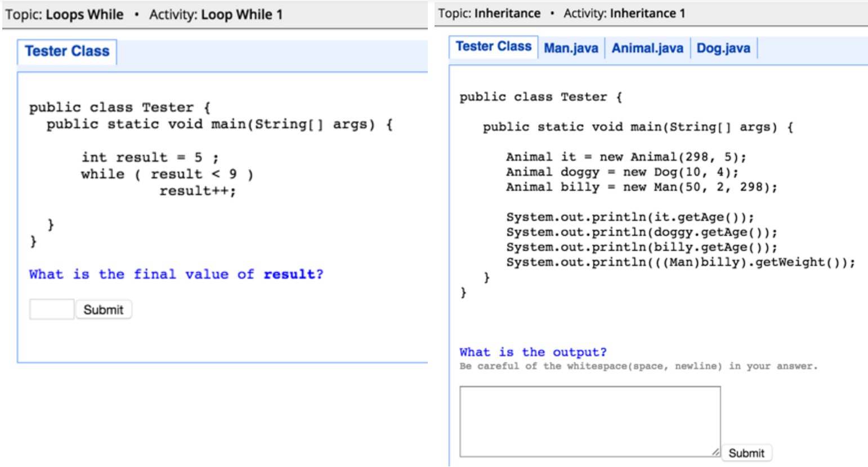The height and width of the screenshot is (467, 868).
Task: Select the Tester Class tab in Inheritance activity
Action: tap(494, 47)
